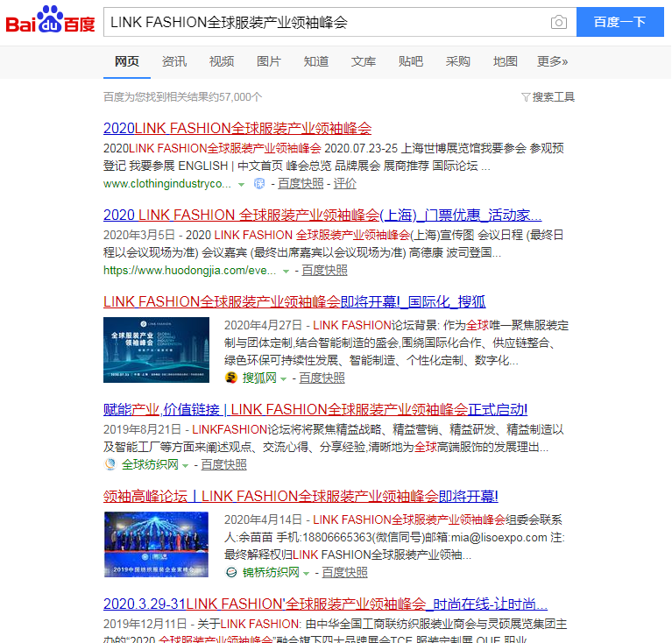Open 百度快照 for clothingindustryco result

[301, 184]
